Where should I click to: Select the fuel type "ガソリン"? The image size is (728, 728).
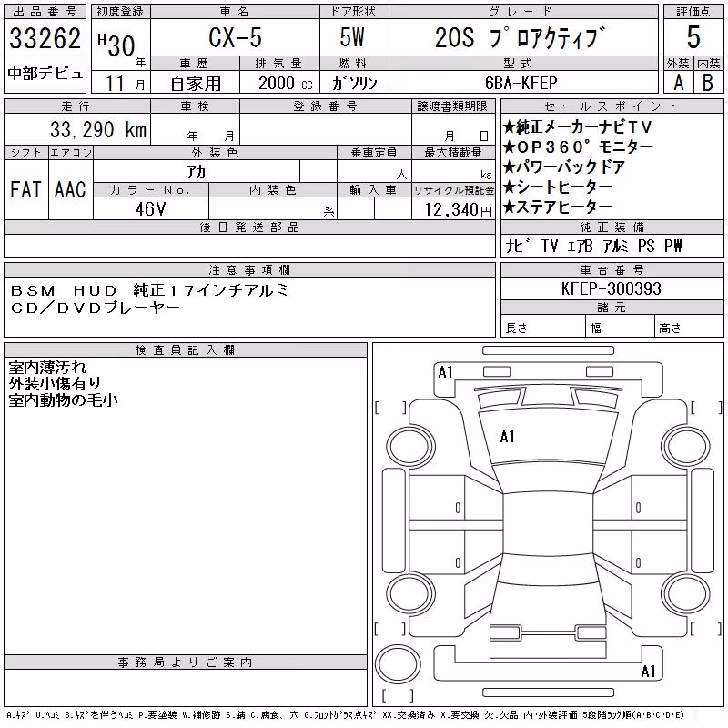(x=354, y=83)
